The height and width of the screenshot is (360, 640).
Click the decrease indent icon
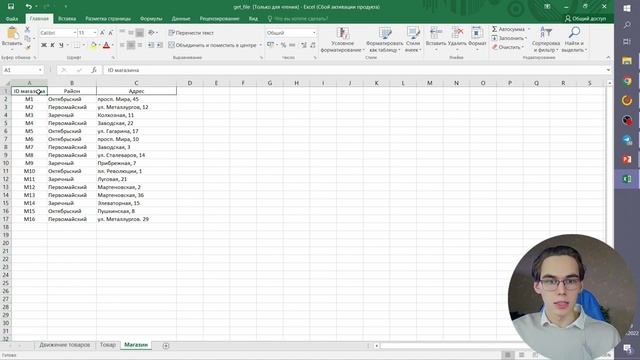point(151,45)
